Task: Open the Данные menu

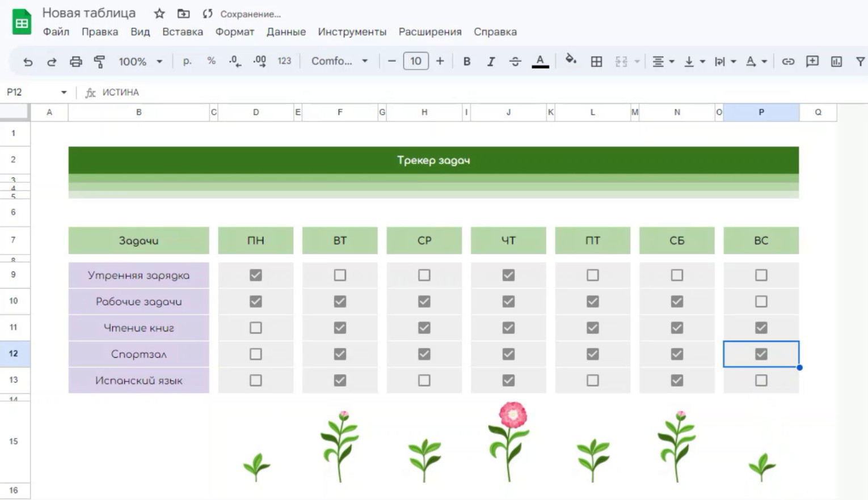Action: point(286,32)
